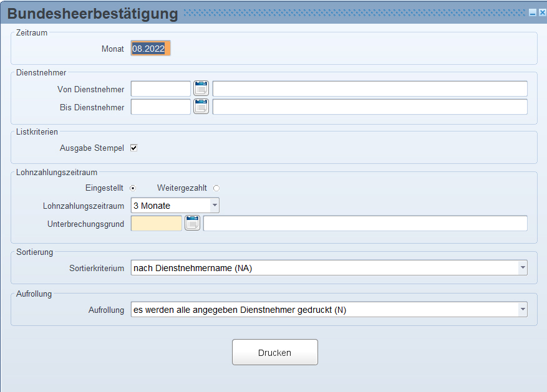Click the Unterbrechungsgrund code field
The image size is (547, 392).
pos(156,223)
